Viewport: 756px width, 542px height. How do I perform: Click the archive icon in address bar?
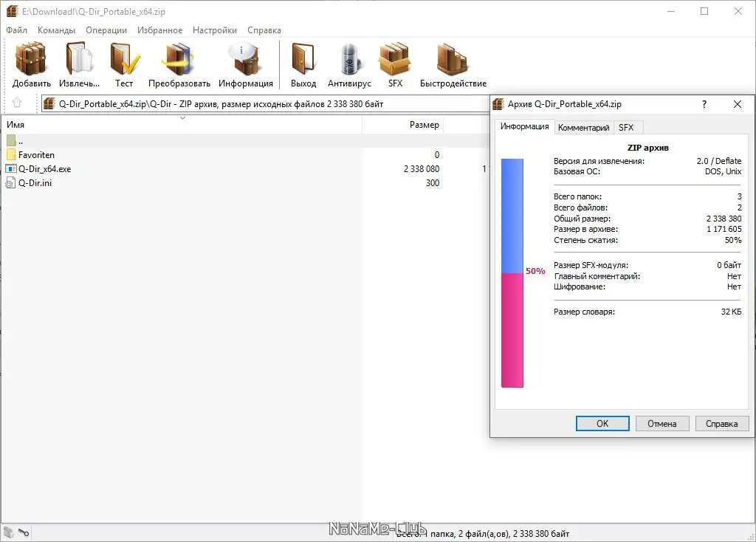click(49, 103)
